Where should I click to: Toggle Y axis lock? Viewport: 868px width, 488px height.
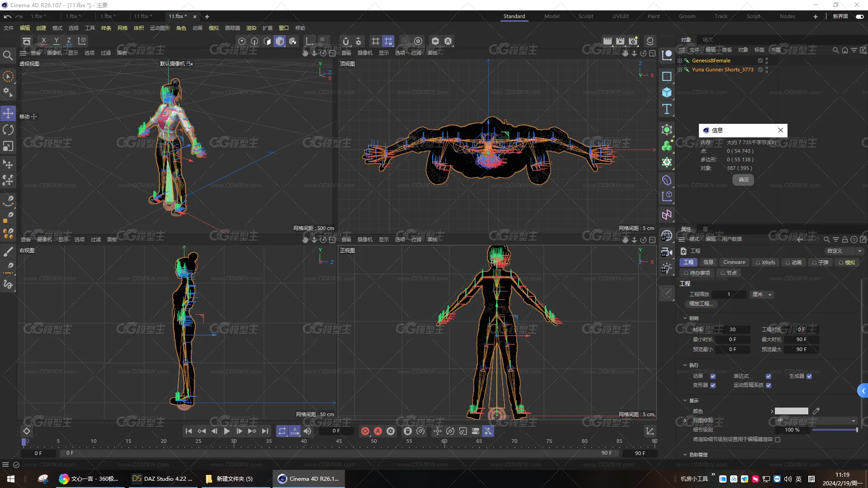(57, 41)
